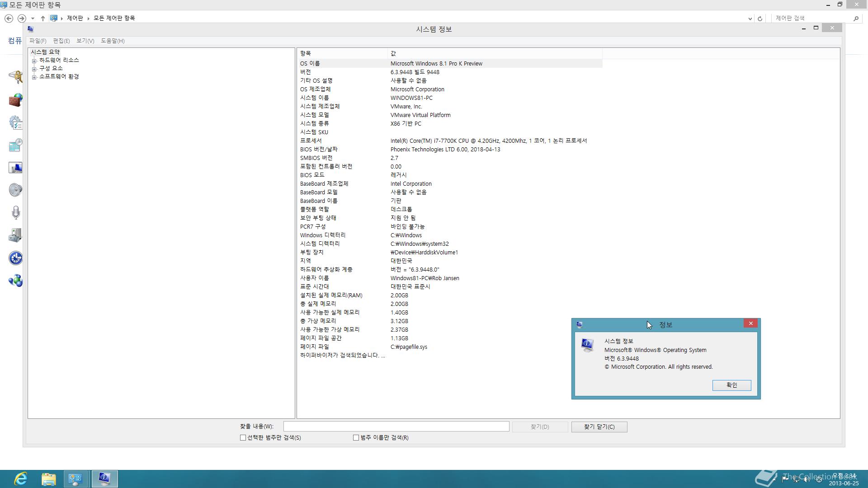Click 확인 button in 정보 dialog
Viewport: 868px width, 488px height.
pyautogui.click(x=731, y=385)
